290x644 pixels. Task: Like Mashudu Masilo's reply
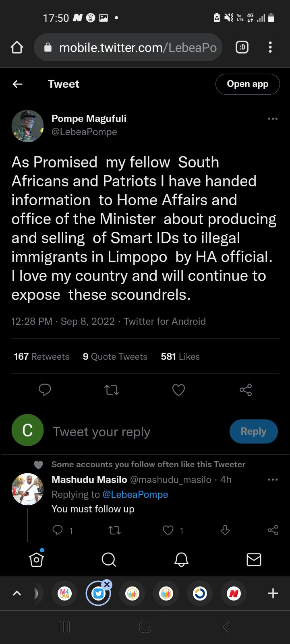168,530
